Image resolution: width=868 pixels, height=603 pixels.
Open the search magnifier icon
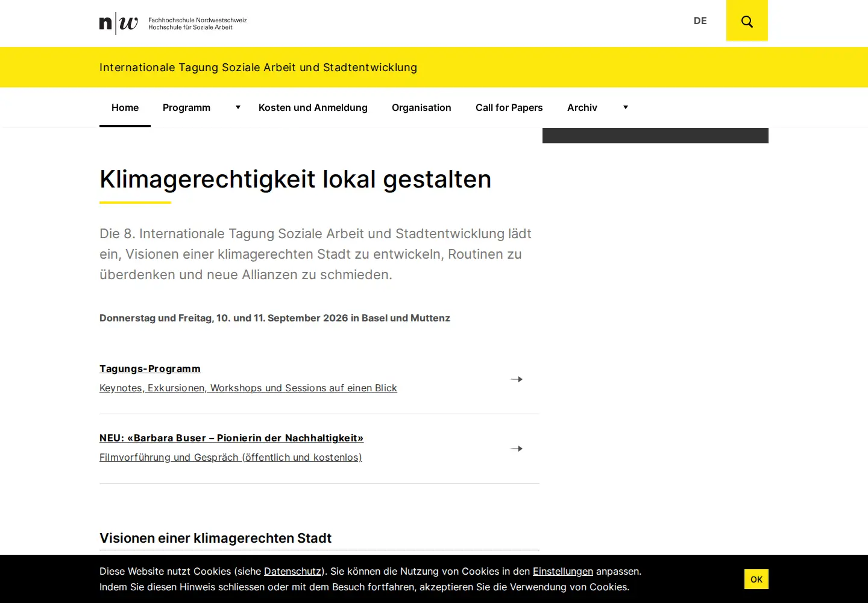(x=747, y=21)
